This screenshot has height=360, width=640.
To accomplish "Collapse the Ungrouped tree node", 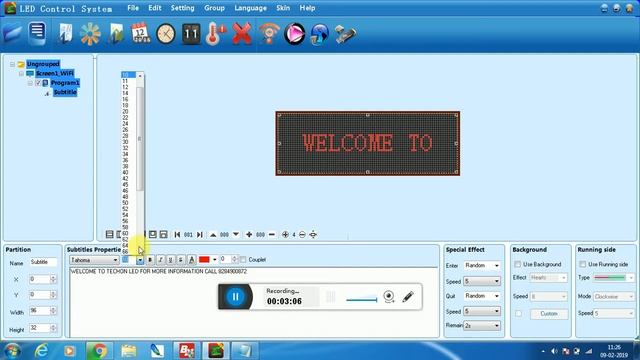I will [12, 64].
